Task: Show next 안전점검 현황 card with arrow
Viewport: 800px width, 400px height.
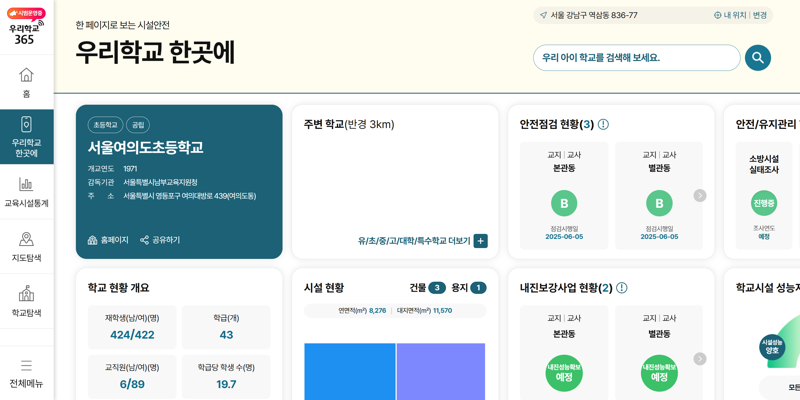Action: pyautogui.click(x=700, y=196)
